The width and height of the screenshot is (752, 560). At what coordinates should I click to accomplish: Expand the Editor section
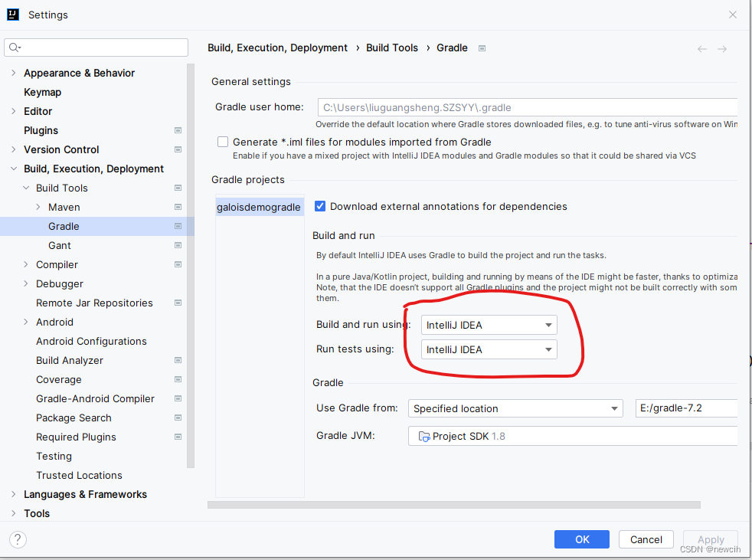coord(14,111)
